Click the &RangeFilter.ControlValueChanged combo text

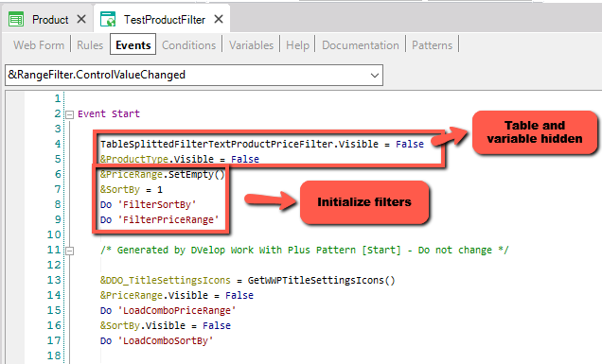point(97,75)
